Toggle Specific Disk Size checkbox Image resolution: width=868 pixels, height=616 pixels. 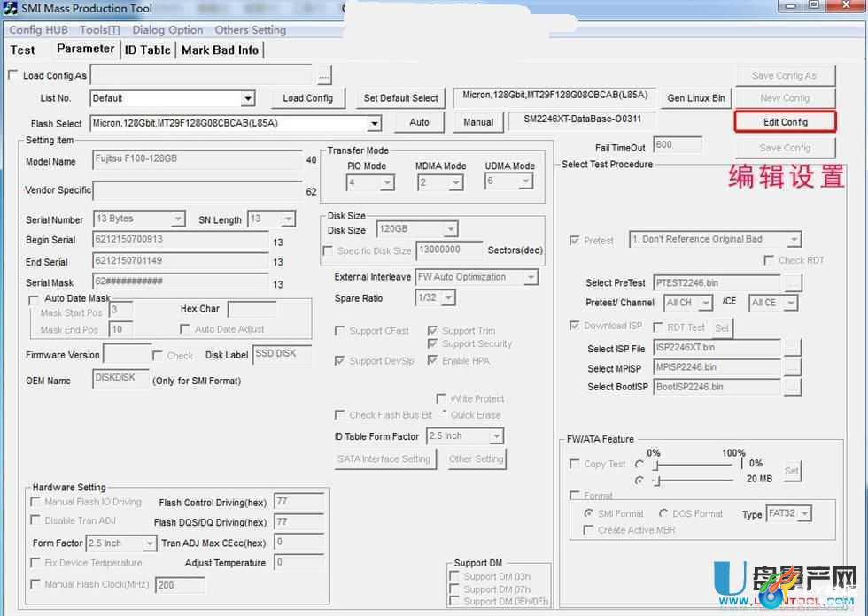point(328,250)
